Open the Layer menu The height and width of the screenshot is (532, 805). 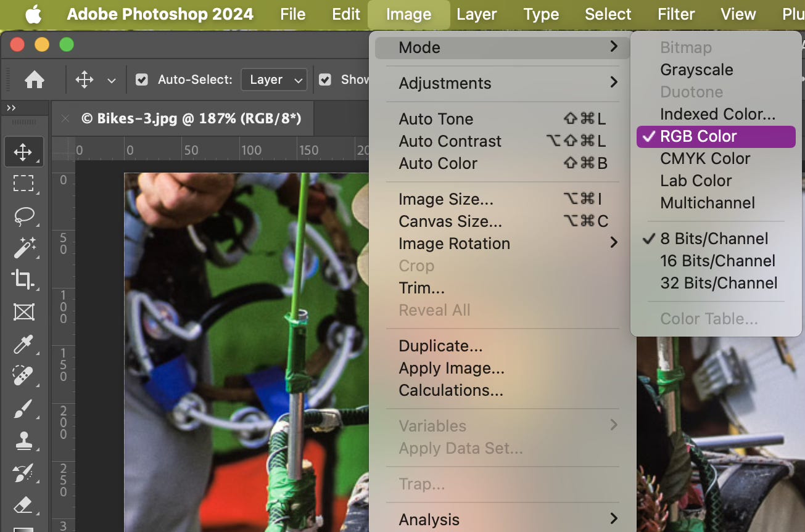[477, 15]
